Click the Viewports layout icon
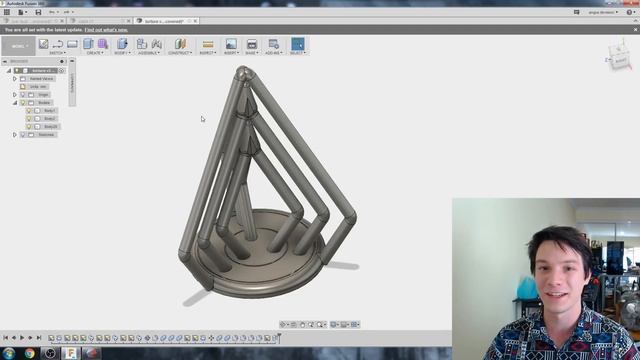This screenshot has height=360, width=640. pos(355,324)
